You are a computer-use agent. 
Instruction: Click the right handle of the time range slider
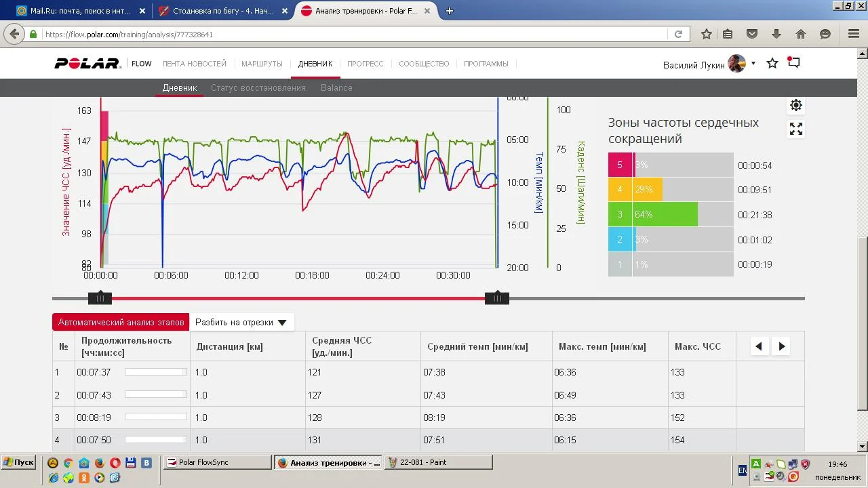497,298
